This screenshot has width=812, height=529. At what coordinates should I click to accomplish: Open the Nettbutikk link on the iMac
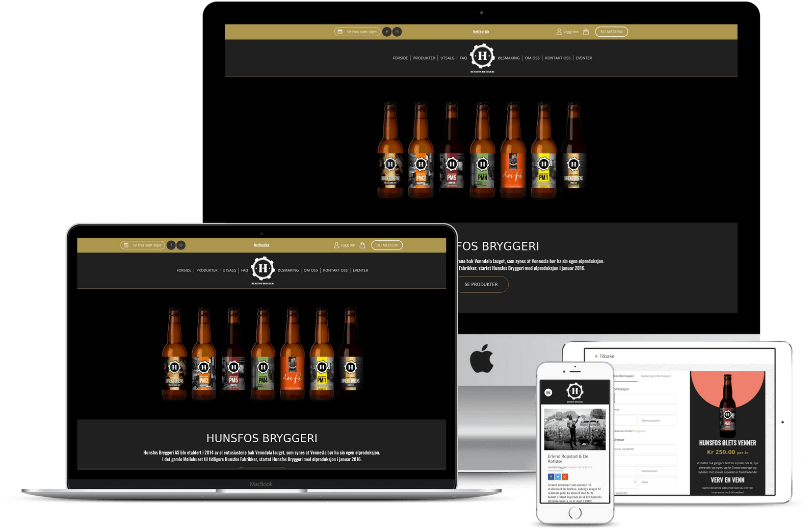coord(481,32)
